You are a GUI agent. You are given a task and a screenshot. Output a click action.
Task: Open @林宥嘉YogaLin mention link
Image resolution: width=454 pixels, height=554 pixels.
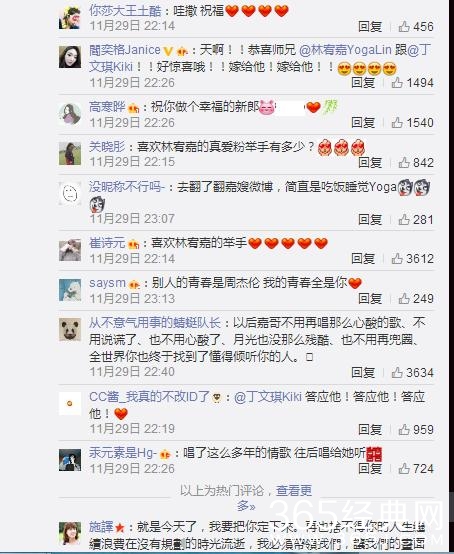(345, 50)
